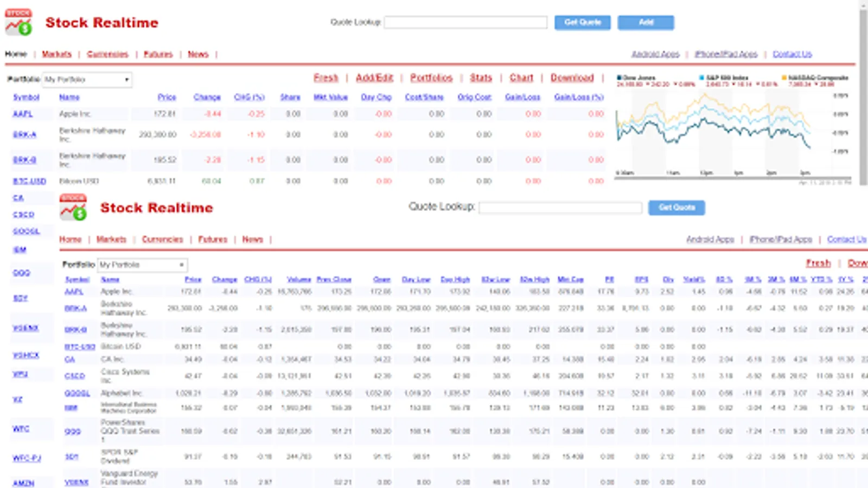Open the Portfolio dropdown above the Share column table

pyautogui.click(x=87, y=80)
